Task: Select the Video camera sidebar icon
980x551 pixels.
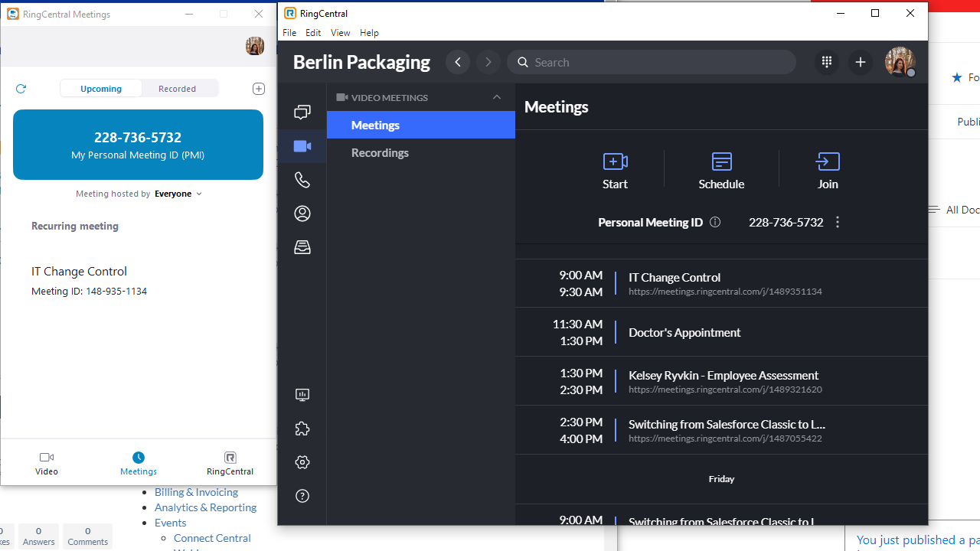Action: tap(302, 146)
